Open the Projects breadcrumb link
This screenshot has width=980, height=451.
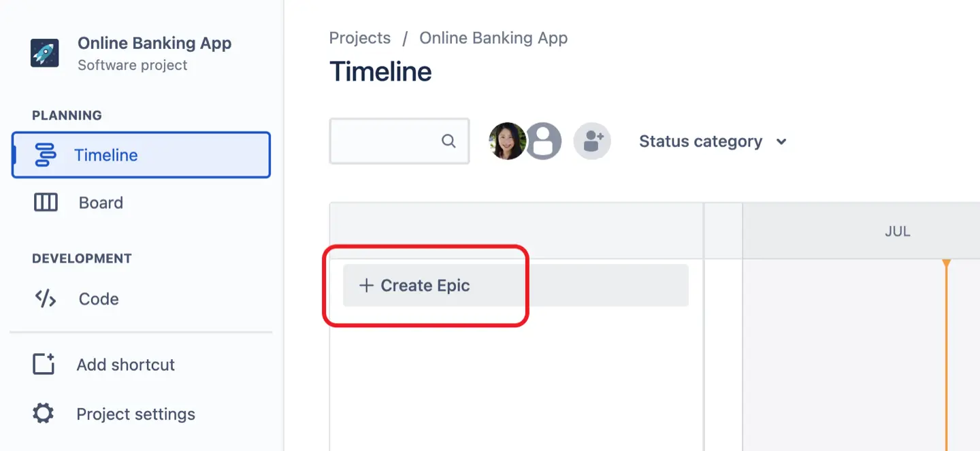(x=360, y=37)
